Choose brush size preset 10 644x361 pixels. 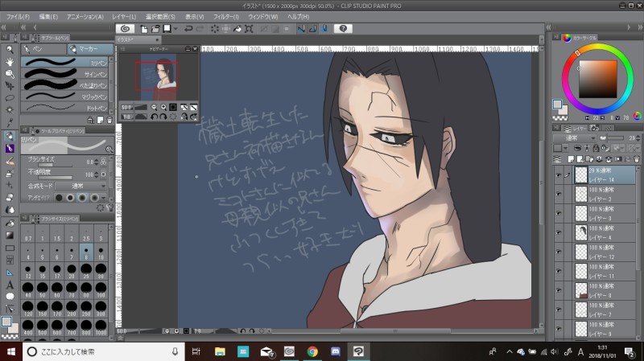[101, 252]
